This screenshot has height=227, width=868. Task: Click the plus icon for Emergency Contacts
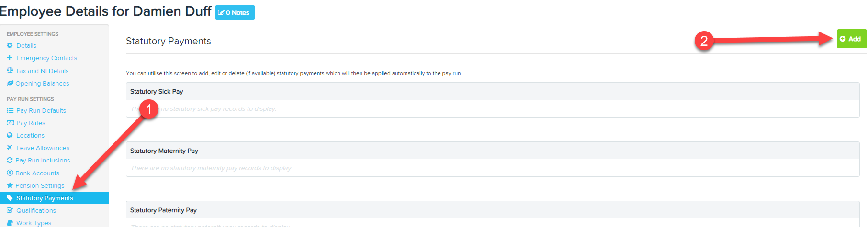[10, 58]
